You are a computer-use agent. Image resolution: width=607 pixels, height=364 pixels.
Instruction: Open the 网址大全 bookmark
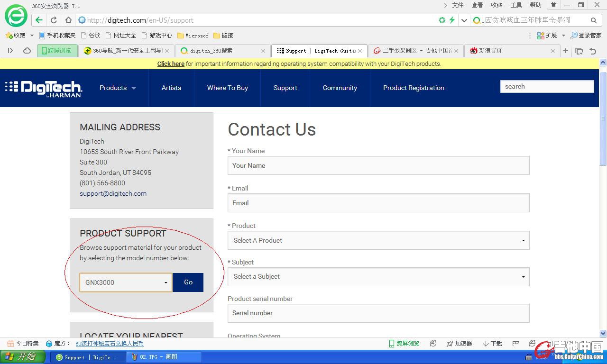pos(121,36)
